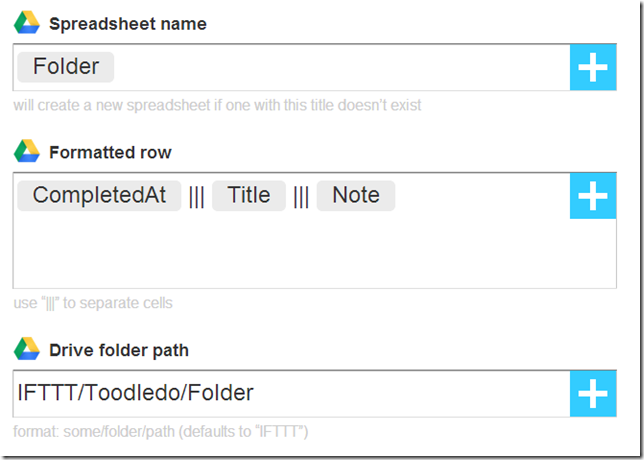Click the Google Drive icon beside Drive folder path

coord(26,349)
